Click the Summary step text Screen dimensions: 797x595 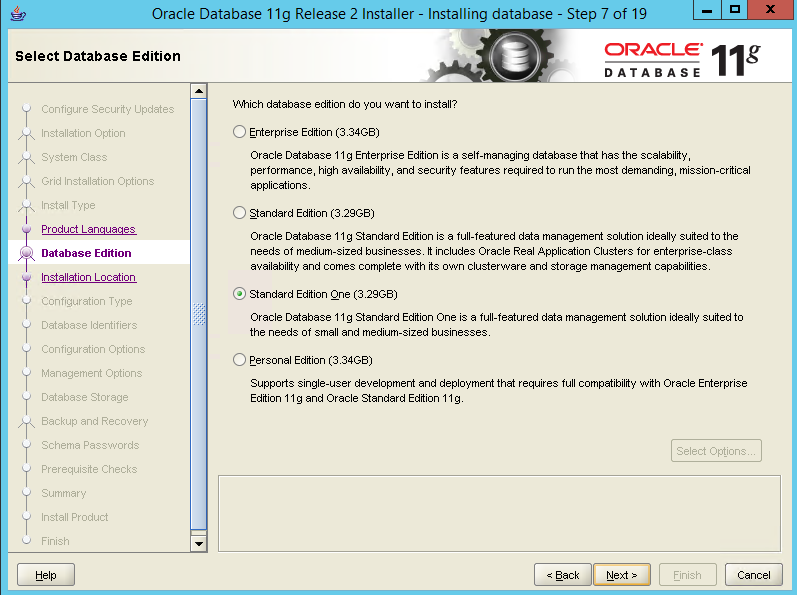click(64, 493)
